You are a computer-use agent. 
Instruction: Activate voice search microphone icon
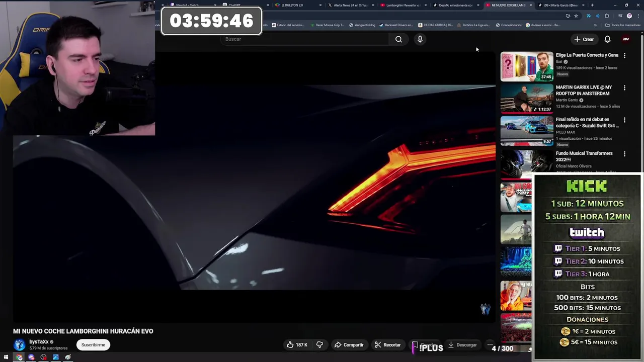(420, 39)
